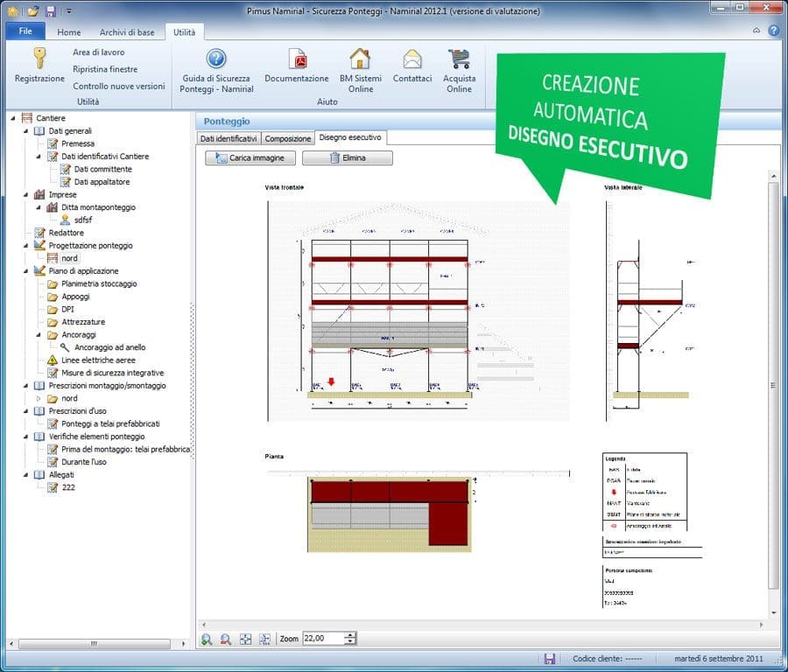Click the save icon in status bar
The width and height of the screenshot is (788, 672).
549,659
